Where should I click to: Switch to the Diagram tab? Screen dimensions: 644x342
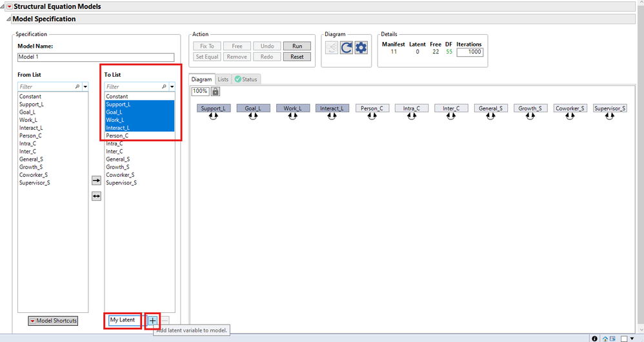202,79
